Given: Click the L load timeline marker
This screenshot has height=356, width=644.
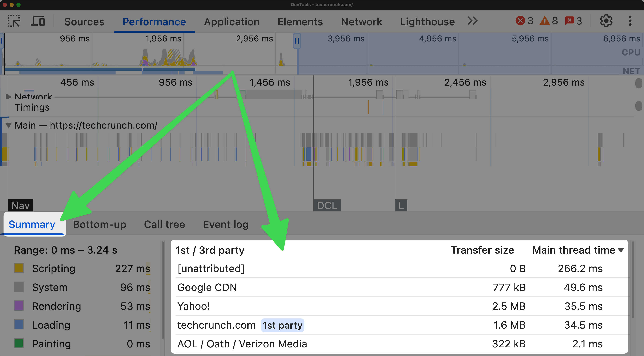Looking at the screenshot, I should [401, 205].
